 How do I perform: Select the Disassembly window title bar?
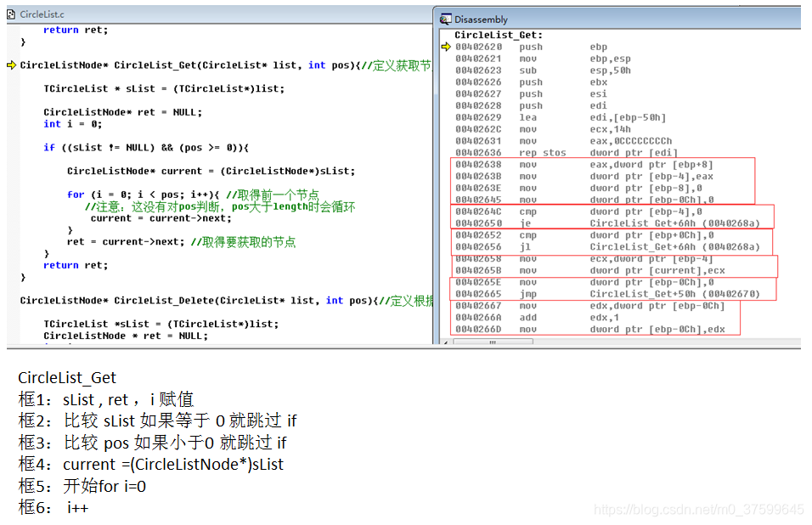tap(619, 20)
